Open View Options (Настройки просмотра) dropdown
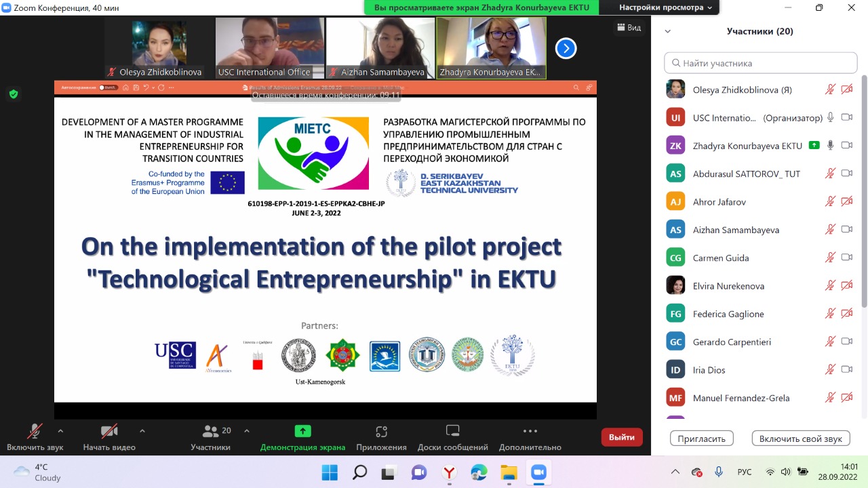 (665, 7)
